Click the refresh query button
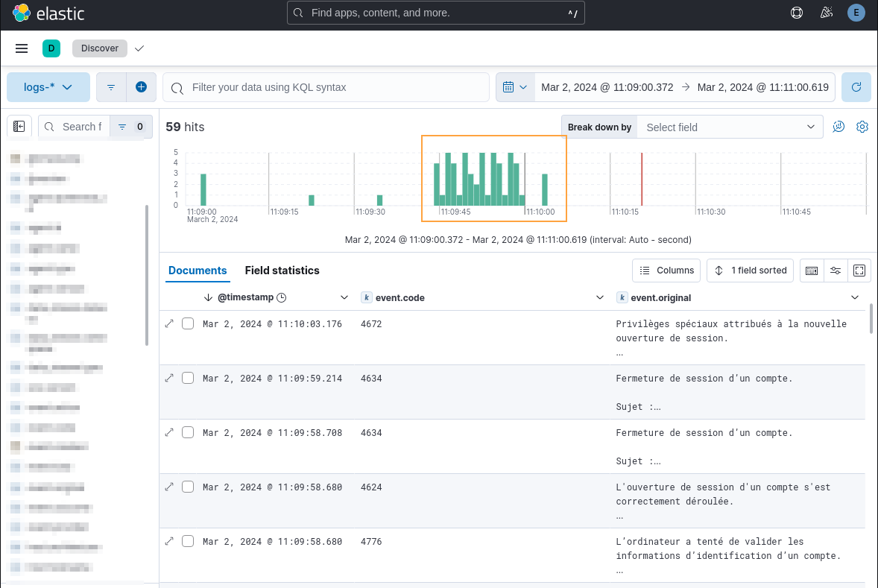Image resolution: width=878 pixels, height=588 pixels. pyautogui.click(x=856, y=87)
